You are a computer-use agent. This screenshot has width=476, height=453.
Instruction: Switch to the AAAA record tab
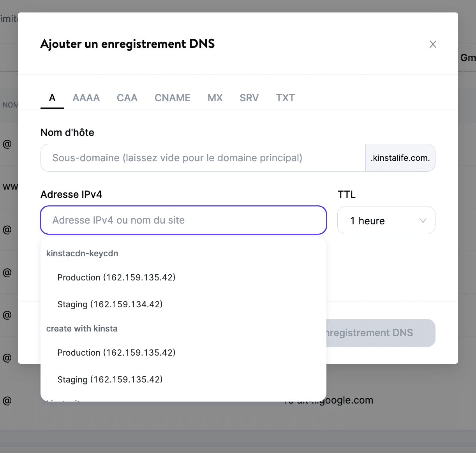click(86, 98)
